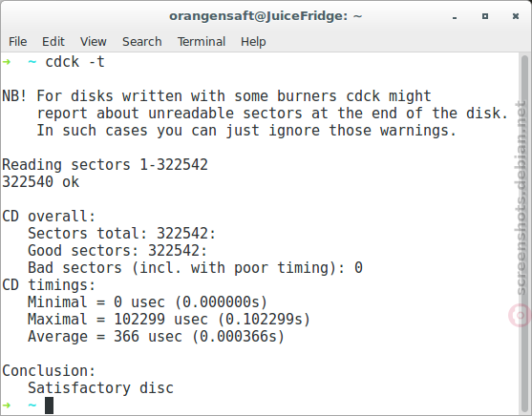Click the green arrow prompt on last line
This screenshot has height=416, width=532.
[6, 405]
